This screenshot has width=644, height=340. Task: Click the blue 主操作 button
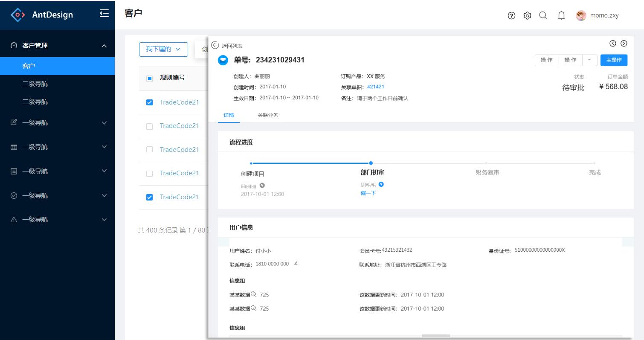pyautogui.click(x=614, y=60)
